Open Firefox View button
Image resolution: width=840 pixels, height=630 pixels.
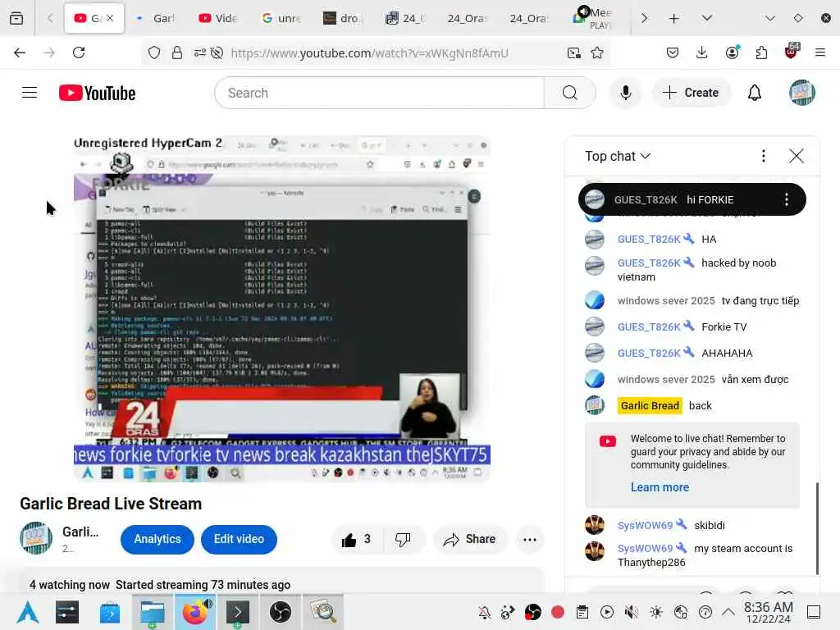[x=16, y=18]
